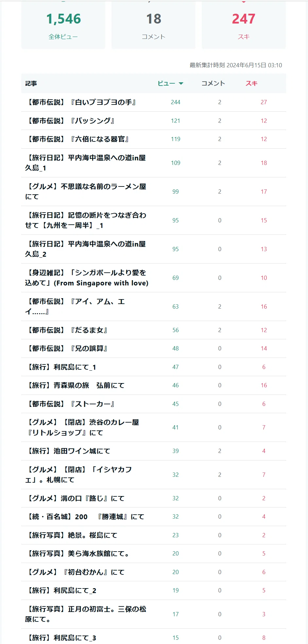Viewport: 308px width, 644px height.
Task: Open 青森県の旅 弘前にて article
Action: [x=75, y=385]
